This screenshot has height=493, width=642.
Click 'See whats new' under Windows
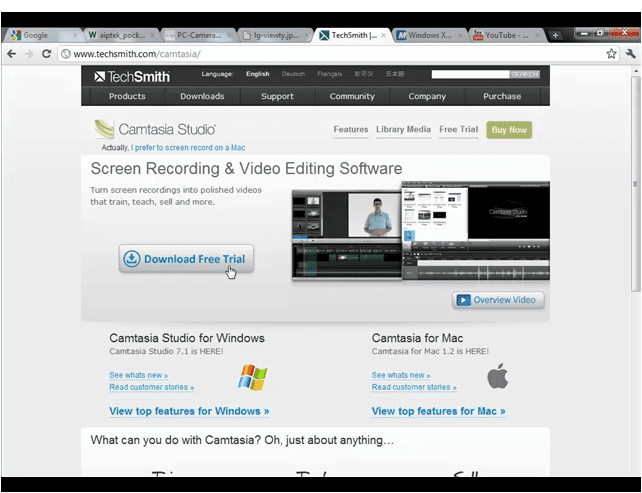tap(138, 375)
